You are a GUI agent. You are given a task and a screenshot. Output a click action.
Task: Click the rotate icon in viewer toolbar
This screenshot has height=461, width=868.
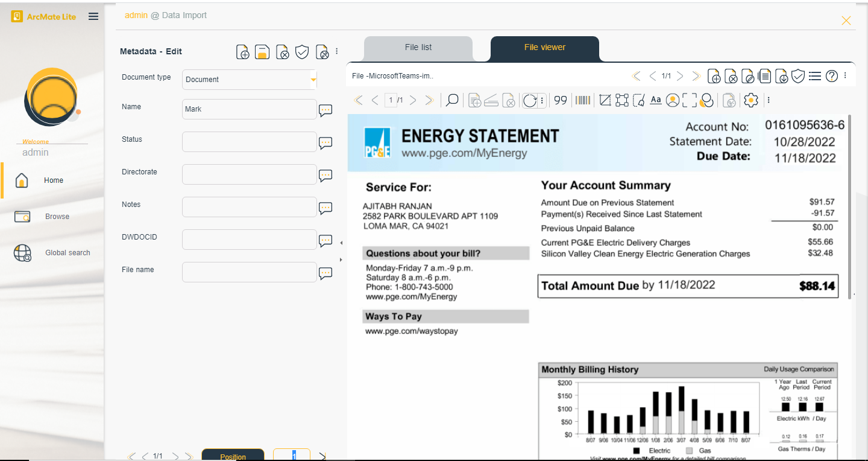pyautogui.click(x=529, y=100)
